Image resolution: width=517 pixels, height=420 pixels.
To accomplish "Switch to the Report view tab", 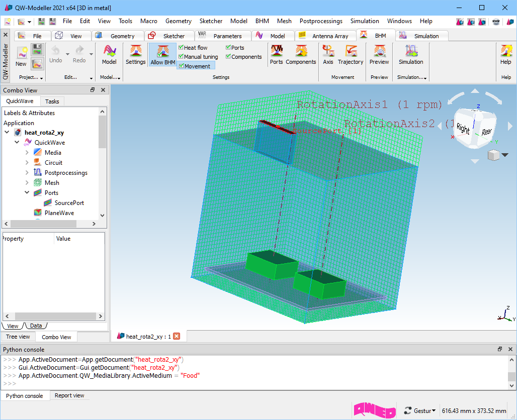I will coord(69,396).
